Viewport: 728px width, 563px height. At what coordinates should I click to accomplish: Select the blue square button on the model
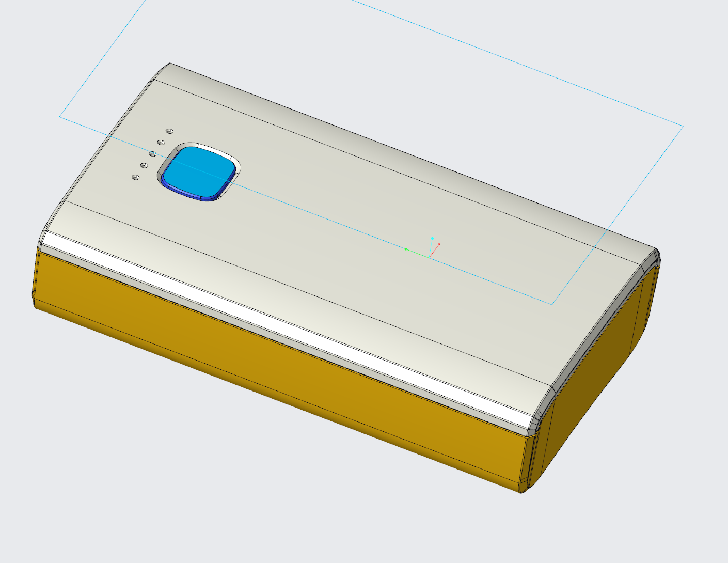pos(200,173)
